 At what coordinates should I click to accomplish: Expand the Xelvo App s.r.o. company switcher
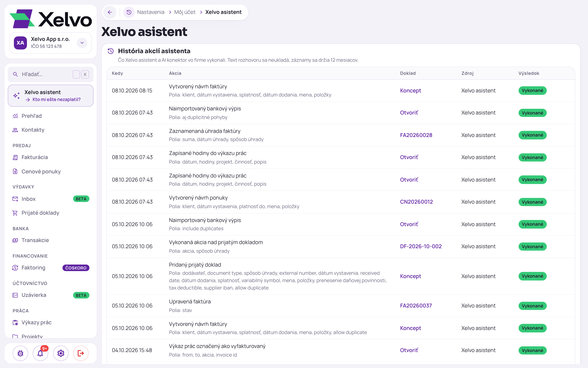[x=82, y=43]
